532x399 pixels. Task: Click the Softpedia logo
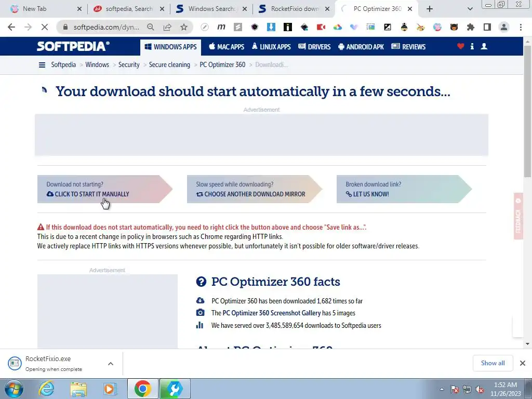tap(73, 46)
